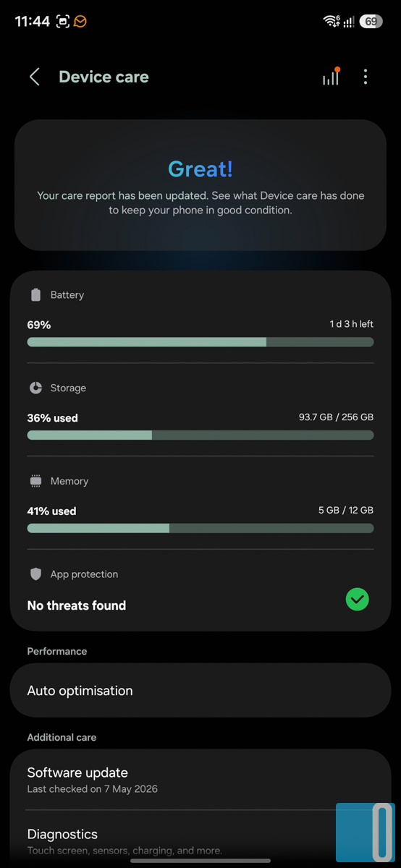Tap the memory 41% used bar
The image size is (401, 868).
click(200, 528)
